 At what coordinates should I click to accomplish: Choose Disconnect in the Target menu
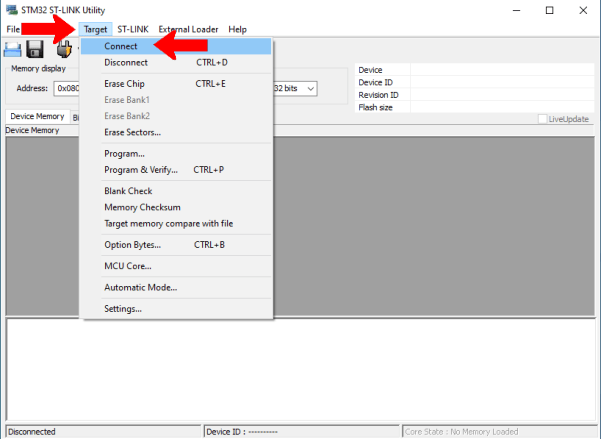point(125,62)
